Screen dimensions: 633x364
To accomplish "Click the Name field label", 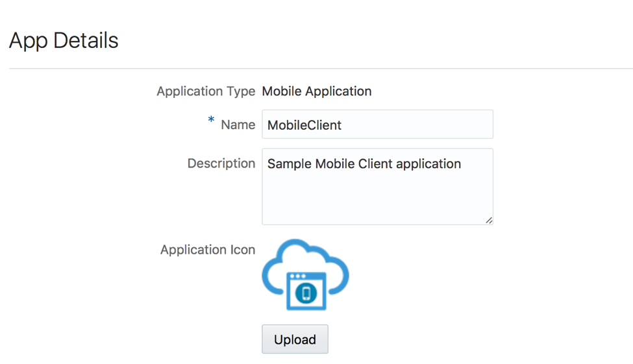I will [238, 125].
